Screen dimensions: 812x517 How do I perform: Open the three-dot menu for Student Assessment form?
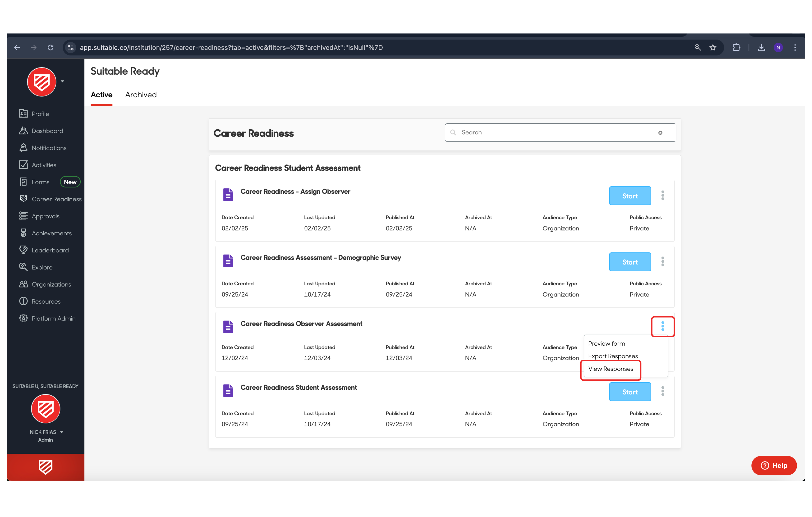click(x=663, y=391)
